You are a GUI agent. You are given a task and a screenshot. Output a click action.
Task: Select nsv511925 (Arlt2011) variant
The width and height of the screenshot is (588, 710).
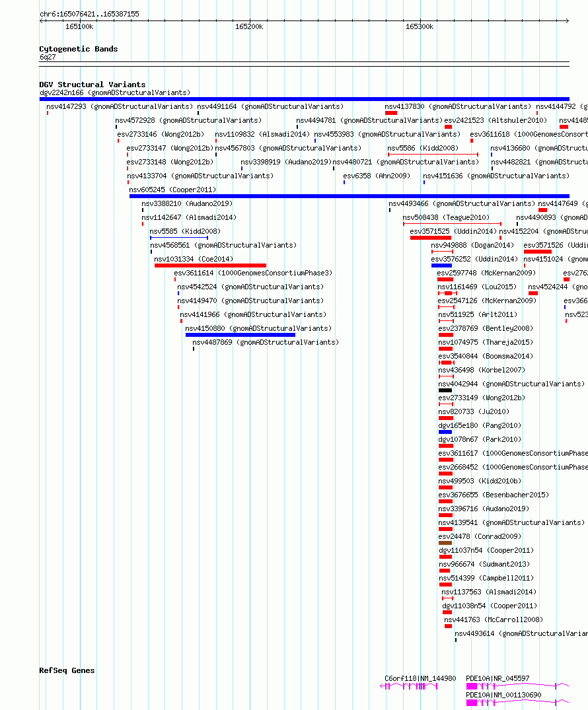(478, 314)
